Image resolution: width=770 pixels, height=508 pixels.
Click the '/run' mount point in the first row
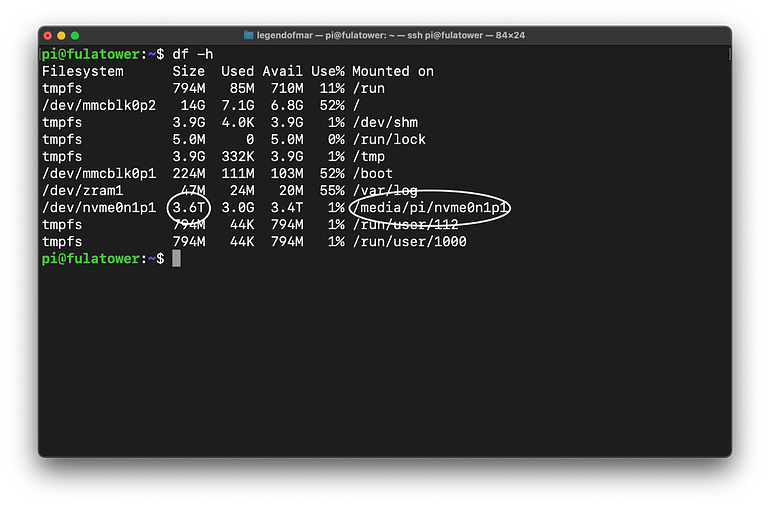coord(368,88)
